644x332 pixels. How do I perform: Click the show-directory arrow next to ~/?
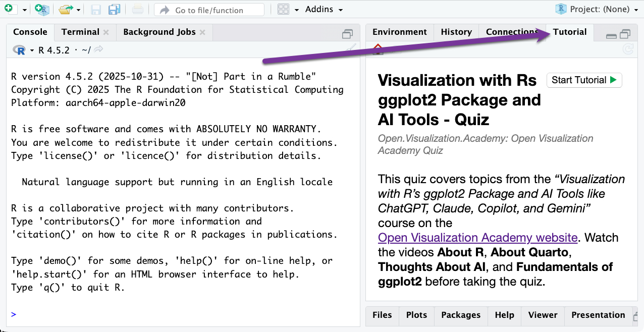point(99,49)
